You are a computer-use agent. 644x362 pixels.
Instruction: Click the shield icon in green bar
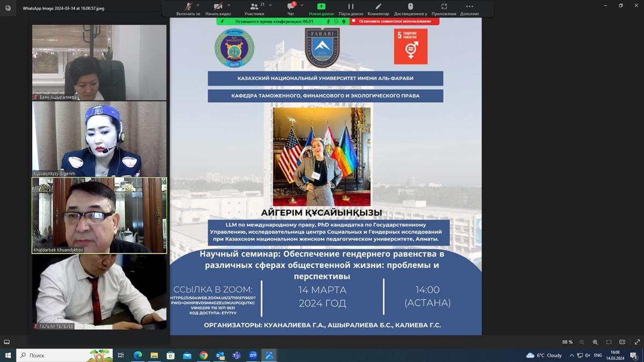(343, 21)
